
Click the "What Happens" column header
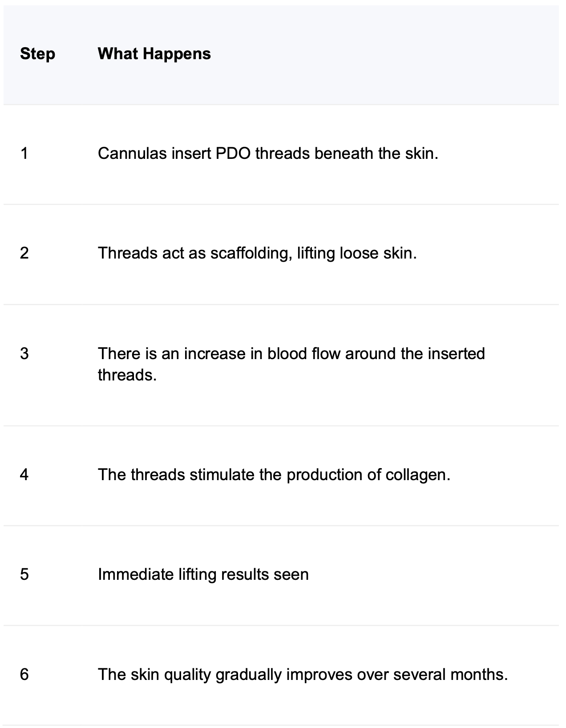click(154, 54)
